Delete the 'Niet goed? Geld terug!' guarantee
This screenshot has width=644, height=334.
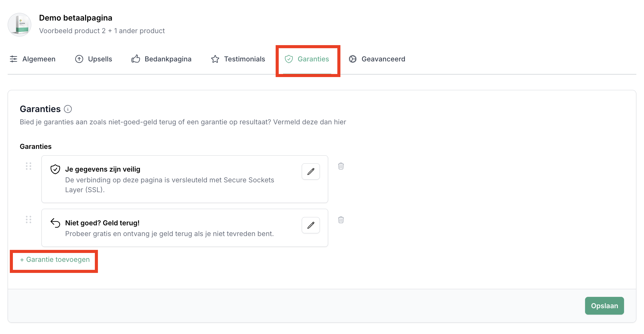click(x=341, y=220)
